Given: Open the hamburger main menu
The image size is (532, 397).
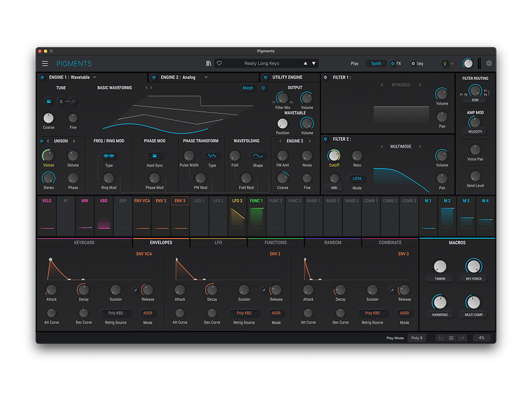Looking at the screenshot, I should click(x=45, y=64).
